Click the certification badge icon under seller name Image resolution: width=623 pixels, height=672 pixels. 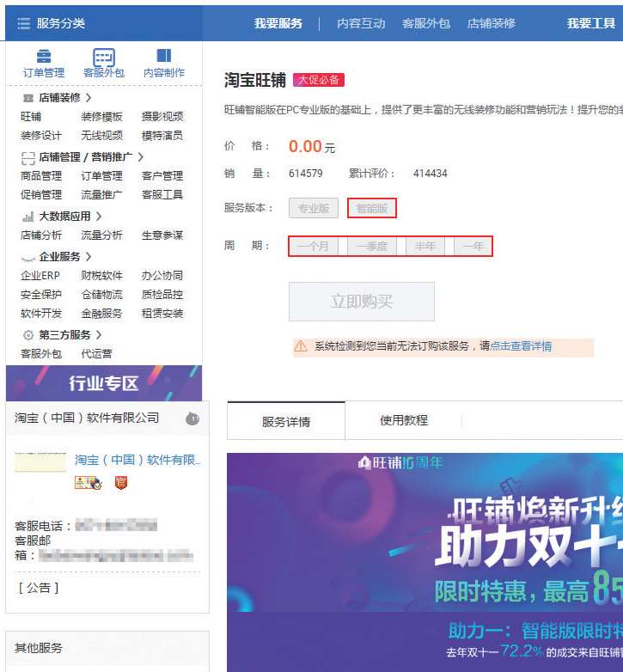(88, 483)
